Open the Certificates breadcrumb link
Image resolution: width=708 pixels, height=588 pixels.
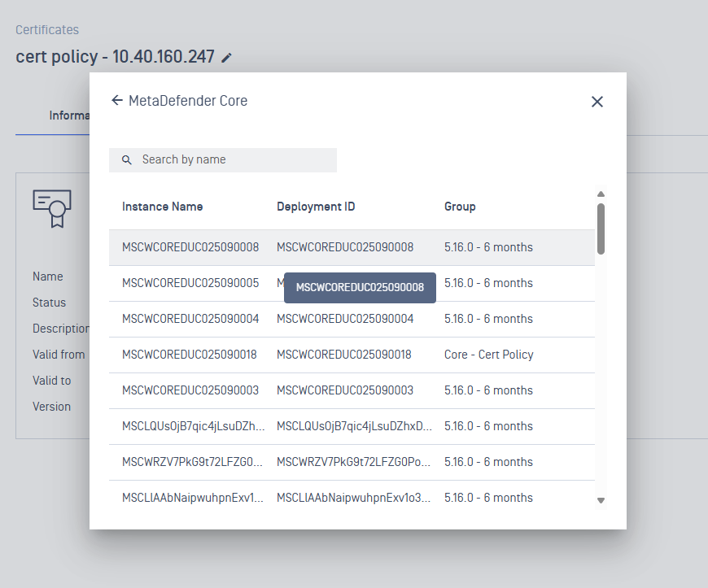(47, 30)
